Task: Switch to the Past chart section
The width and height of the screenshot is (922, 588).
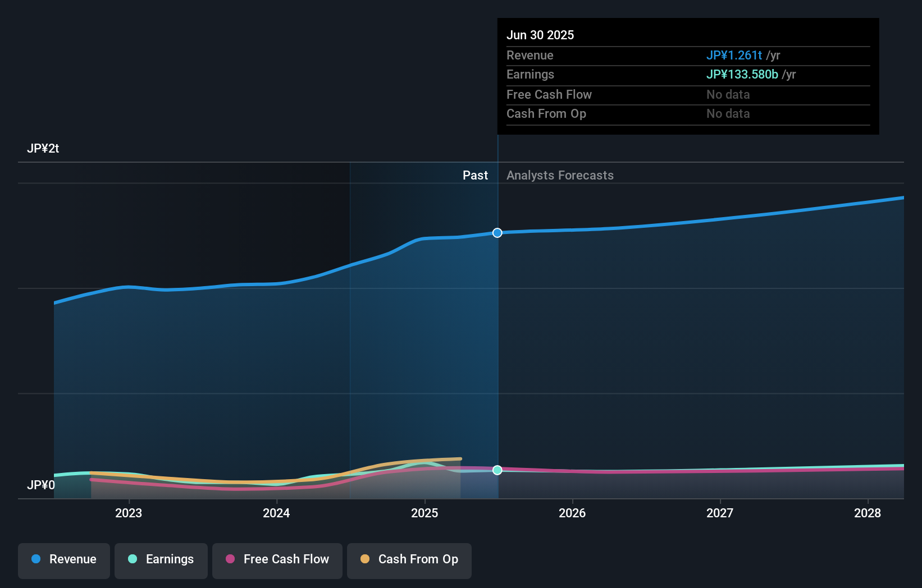Action: 476,175
